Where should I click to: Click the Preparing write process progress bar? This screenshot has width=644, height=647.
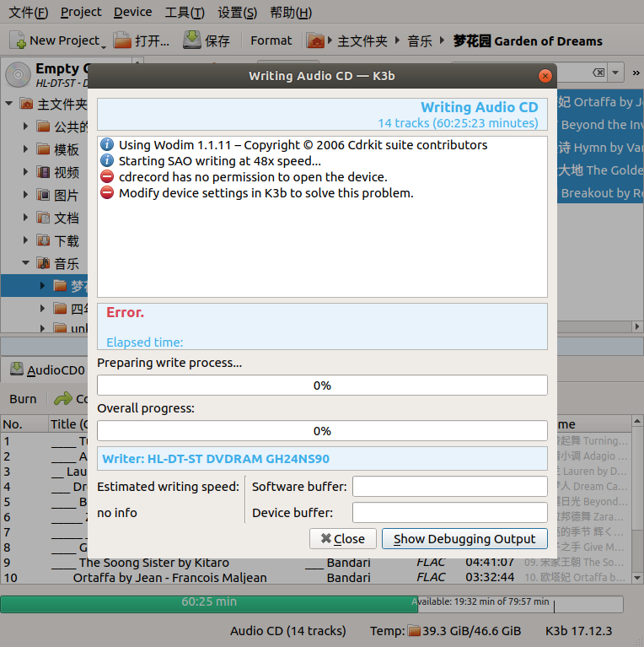pyautogui.click(x=322, y=385)
